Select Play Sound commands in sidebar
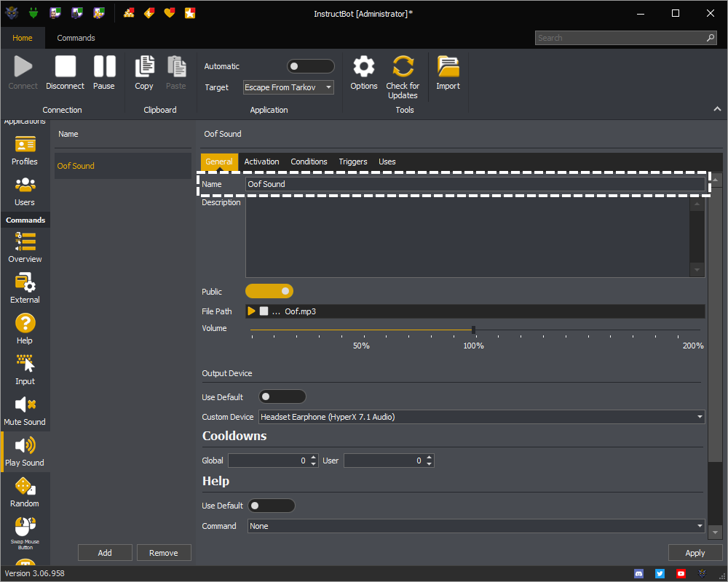Viewport: 728px width, 582px height. pos(25,452)
